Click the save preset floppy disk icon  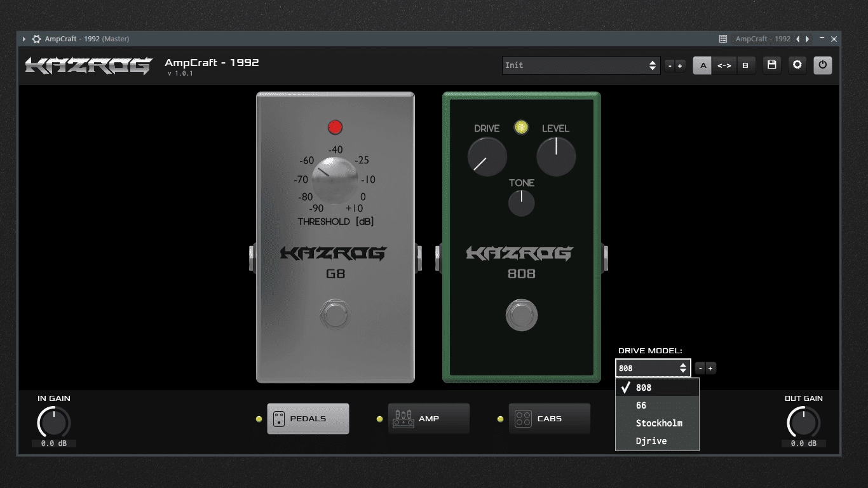pyautogui.click(x=772, y=65)
